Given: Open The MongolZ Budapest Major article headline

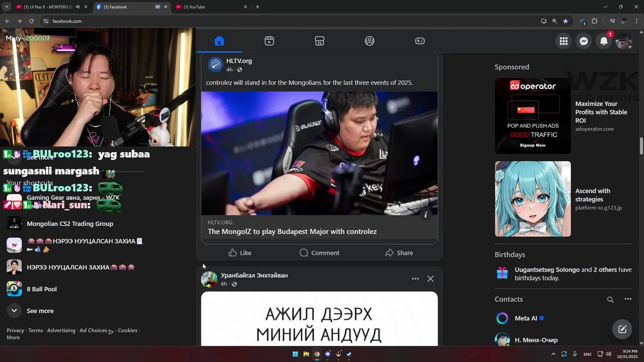Looking at the screenshot, I should point(292,232).
